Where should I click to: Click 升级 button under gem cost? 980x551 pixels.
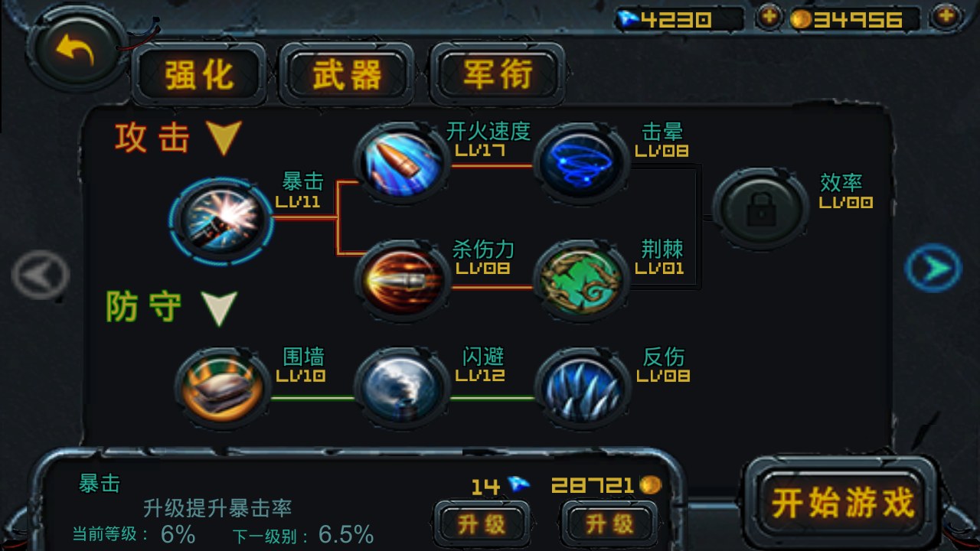(x=482, y=524)
